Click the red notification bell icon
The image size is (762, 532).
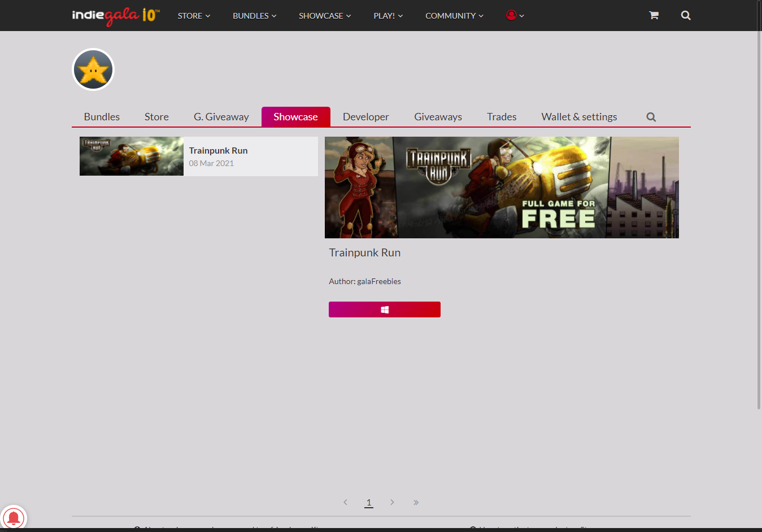[x=13, y=518]
